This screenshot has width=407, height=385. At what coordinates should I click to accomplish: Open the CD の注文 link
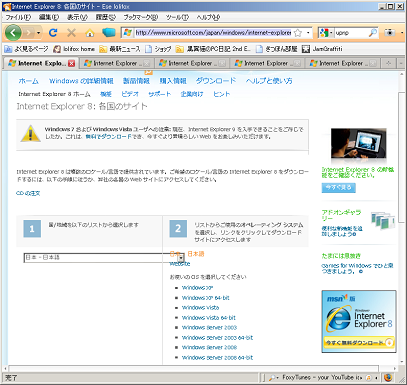point(28,193)
